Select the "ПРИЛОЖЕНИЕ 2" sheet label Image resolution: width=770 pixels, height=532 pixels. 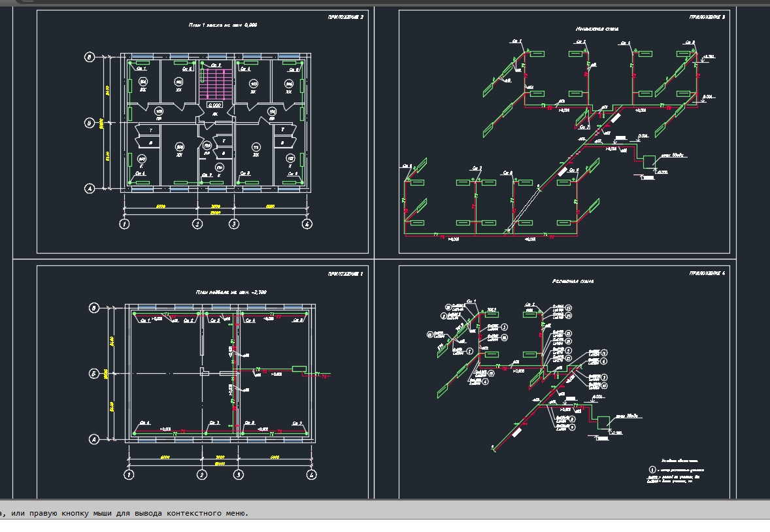click(346, 17)
